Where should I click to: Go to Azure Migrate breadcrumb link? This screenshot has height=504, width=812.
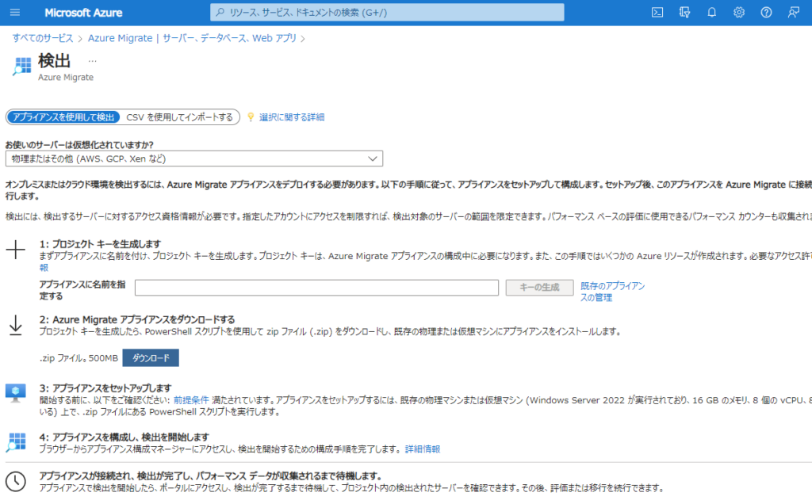192,38
